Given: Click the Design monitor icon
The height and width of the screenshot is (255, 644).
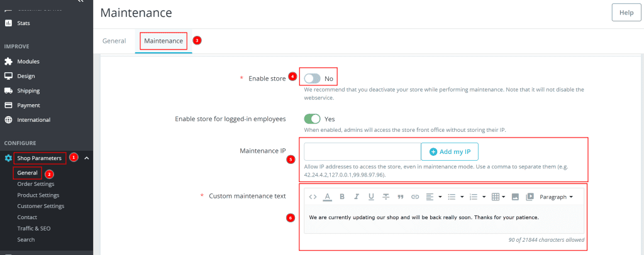Looking at the screenshot, I should [x=8, y=76].
